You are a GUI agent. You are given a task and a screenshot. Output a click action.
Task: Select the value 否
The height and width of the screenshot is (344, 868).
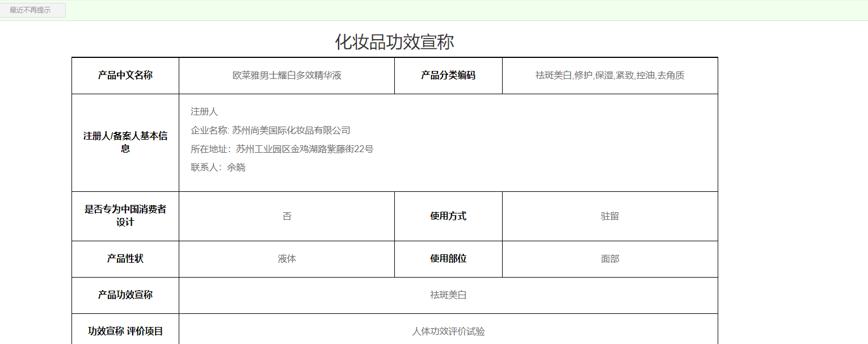(x=287, y=216)
